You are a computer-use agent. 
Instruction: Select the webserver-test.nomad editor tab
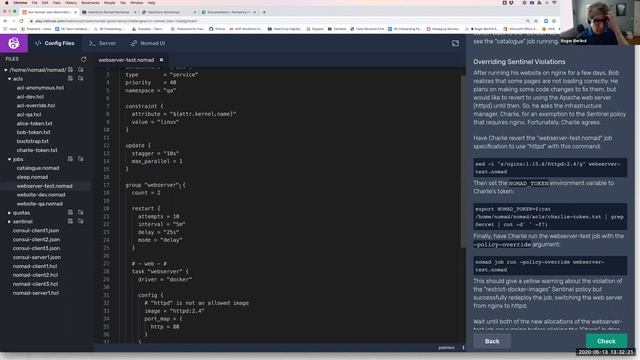tap(126, 60)
